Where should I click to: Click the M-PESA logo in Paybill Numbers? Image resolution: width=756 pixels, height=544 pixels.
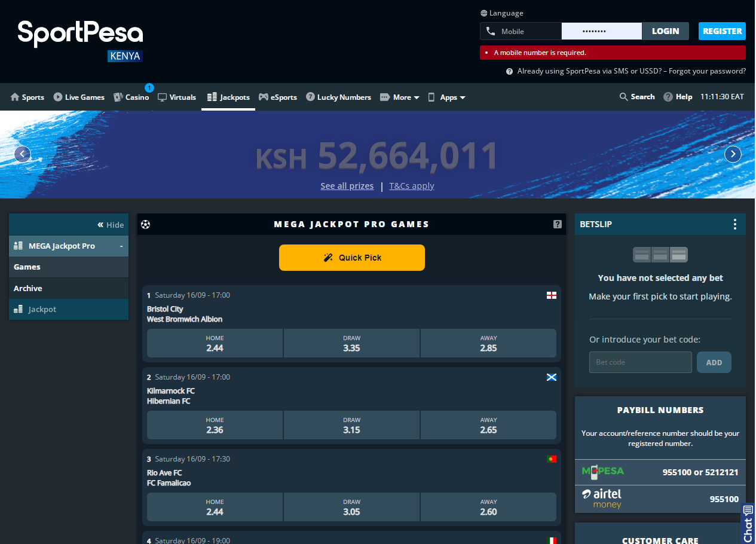(602, 472)
